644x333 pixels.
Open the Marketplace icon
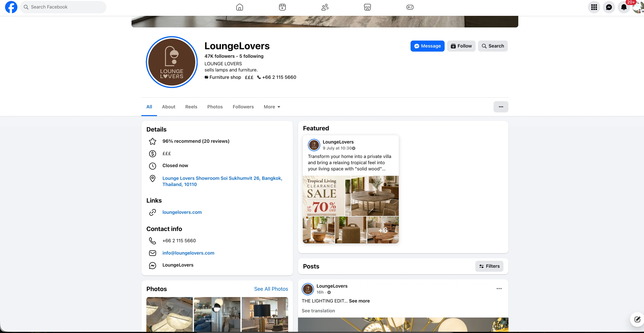coord(367,7)
